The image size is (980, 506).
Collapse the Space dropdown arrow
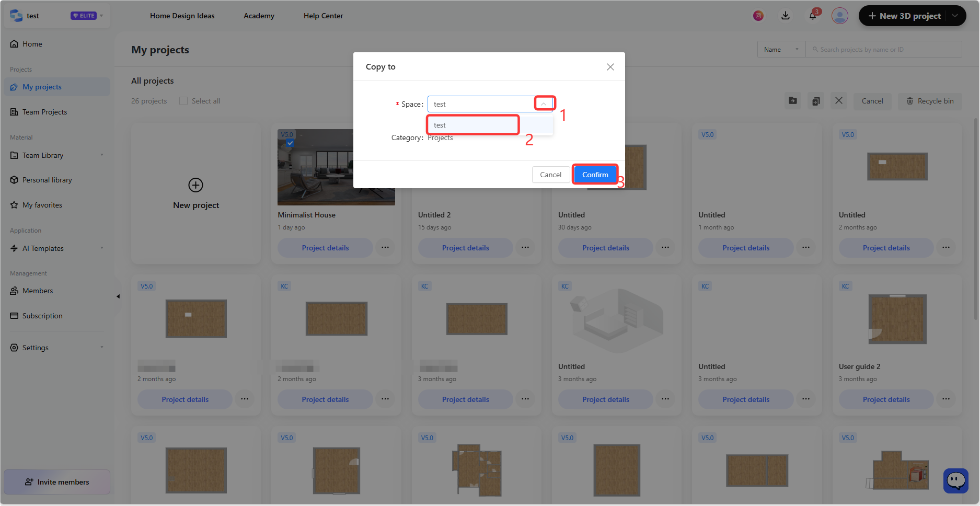[544, 104]
